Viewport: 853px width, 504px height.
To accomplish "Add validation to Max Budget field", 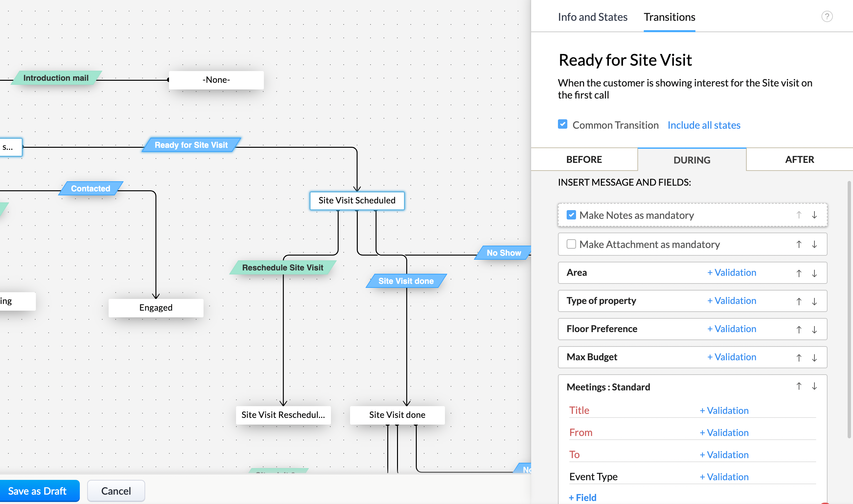I will pyautogui.click(x=731, y=357).
